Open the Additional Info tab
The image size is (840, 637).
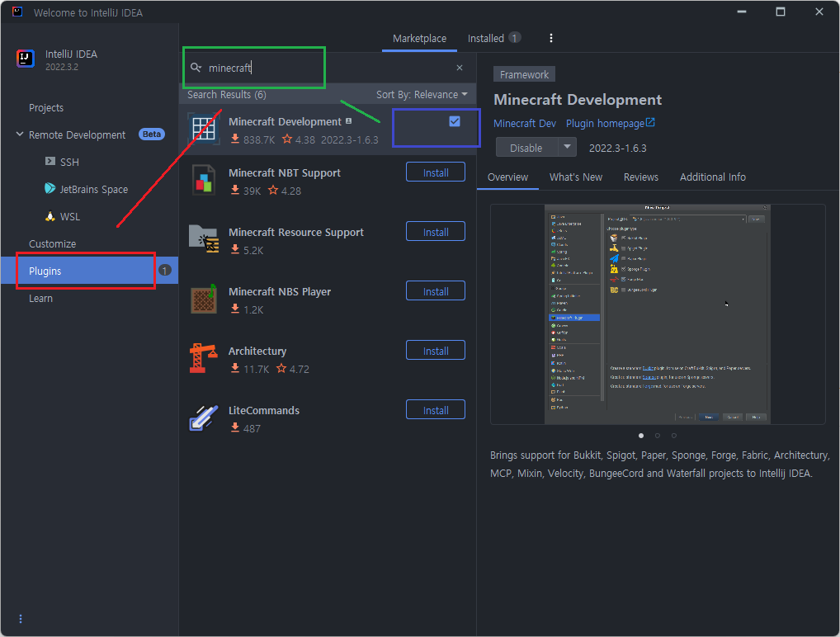712,177
